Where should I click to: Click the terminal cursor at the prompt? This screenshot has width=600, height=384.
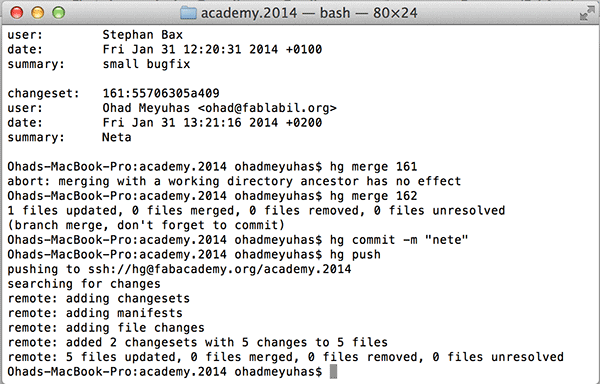333,371
